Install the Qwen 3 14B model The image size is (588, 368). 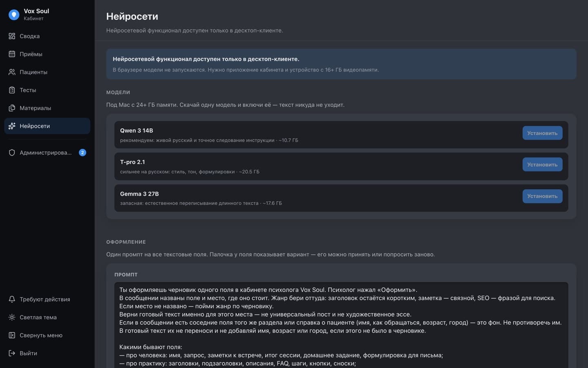click(542, 133)
